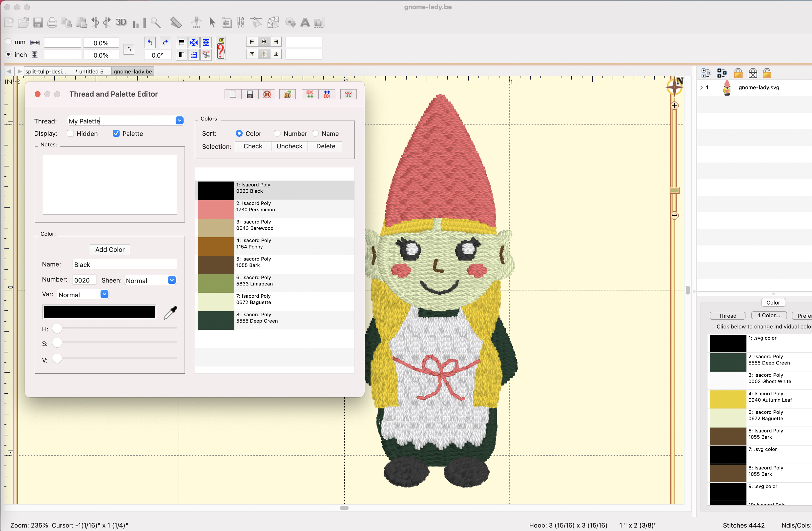
Task: Click the aspect ratio lock button
Action: [x=129, y=49]
